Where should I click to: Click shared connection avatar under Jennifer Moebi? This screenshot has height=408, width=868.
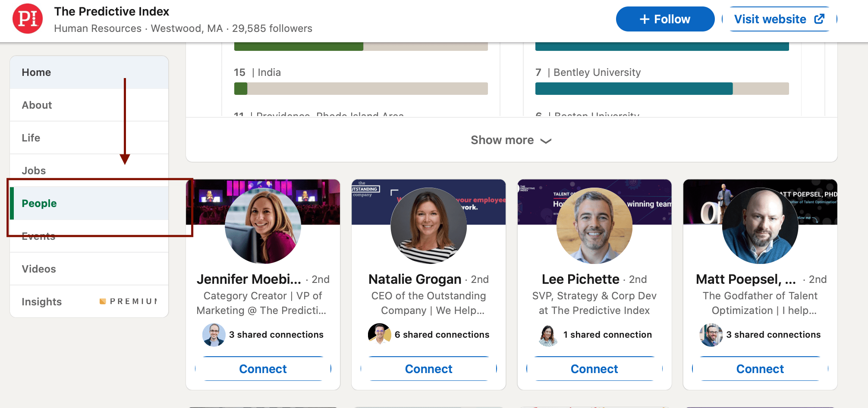(214, 335)
